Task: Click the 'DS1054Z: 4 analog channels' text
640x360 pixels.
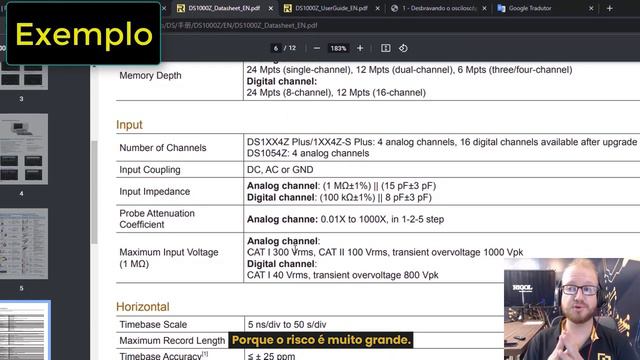Action: [308, 153]
